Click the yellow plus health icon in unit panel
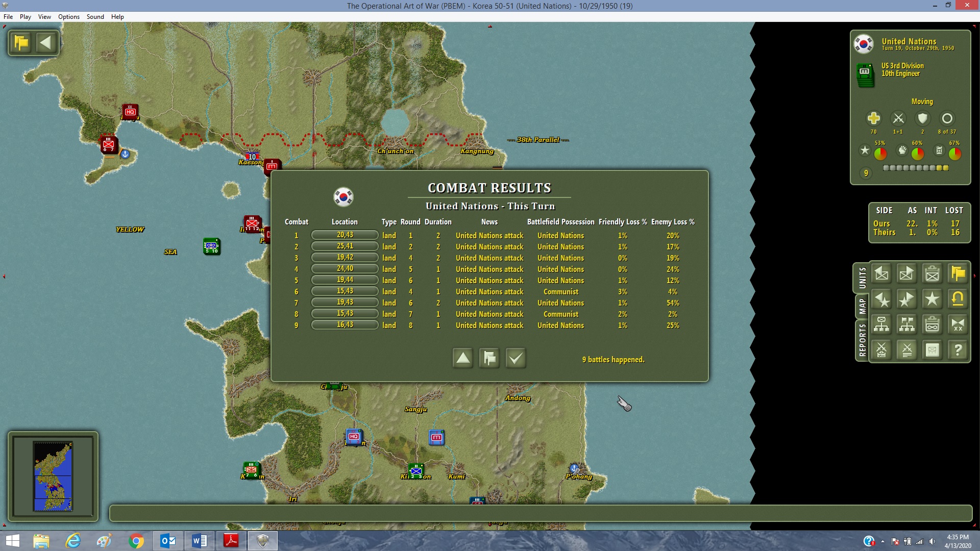The width and height of the screenshot is (980, 551). click(x=873, y=118)
